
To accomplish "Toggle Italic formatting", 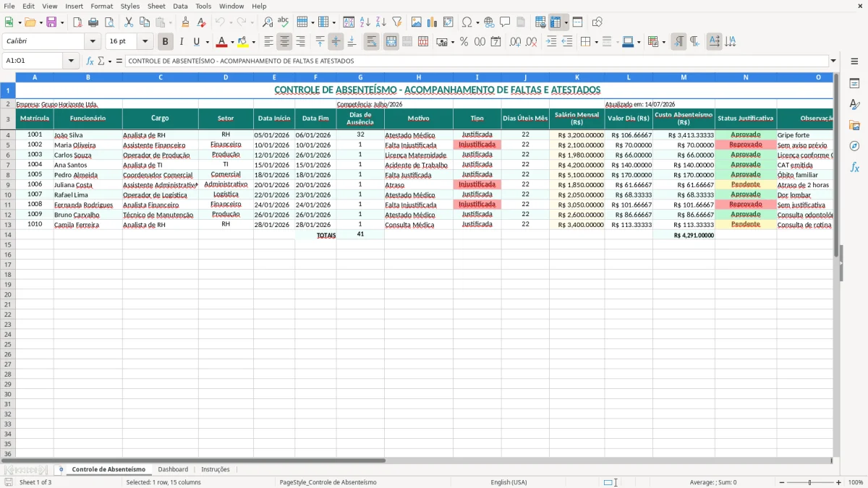I will coord(182,42).
